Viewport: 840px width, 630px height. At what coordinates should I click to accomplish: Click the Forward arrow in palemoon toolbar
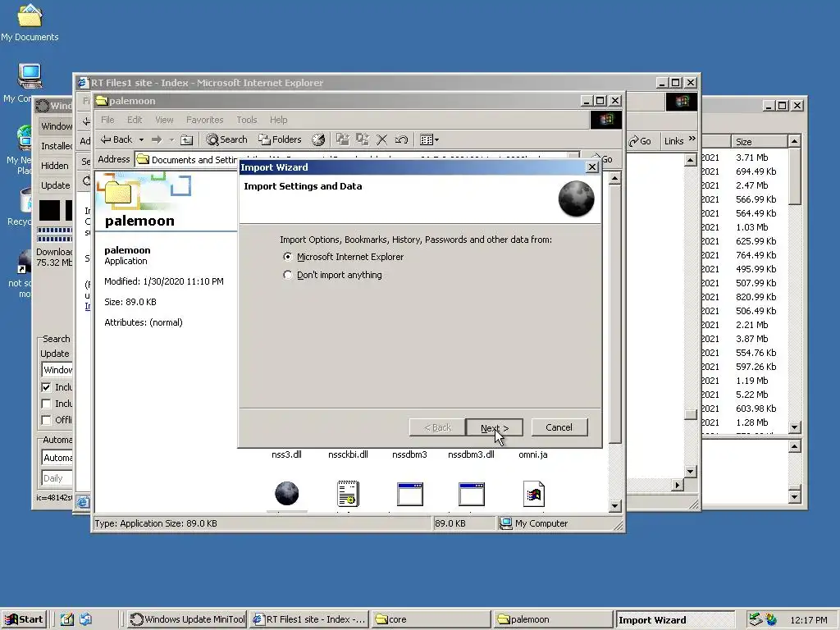click(157, 139)
